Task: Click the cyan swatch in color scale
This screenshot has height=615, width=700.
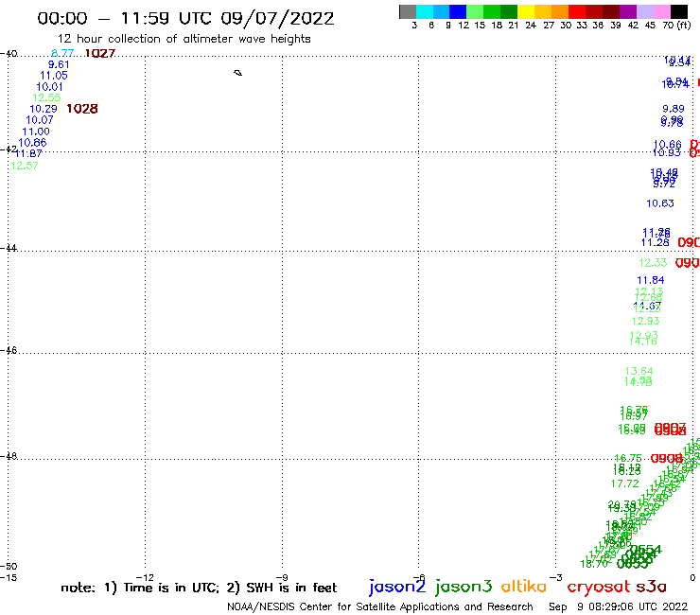Action: coord(425,11)
